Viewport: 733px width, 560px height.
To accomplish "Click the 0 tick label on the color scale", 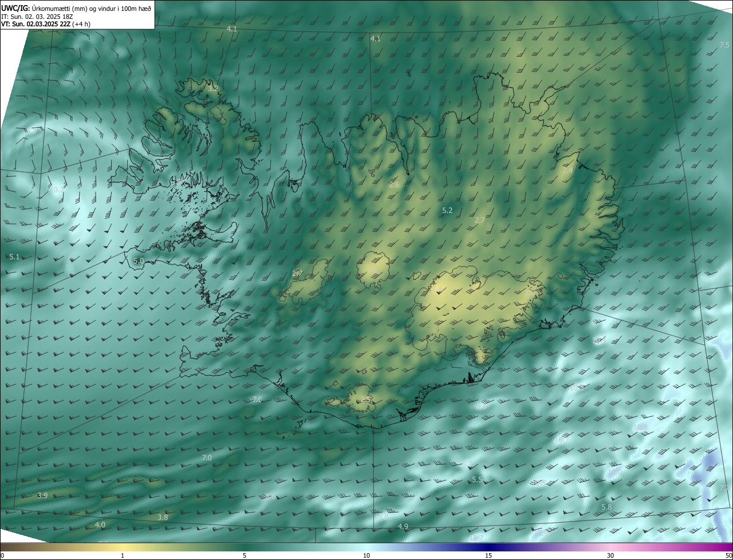I will click(x=2, y=555).
